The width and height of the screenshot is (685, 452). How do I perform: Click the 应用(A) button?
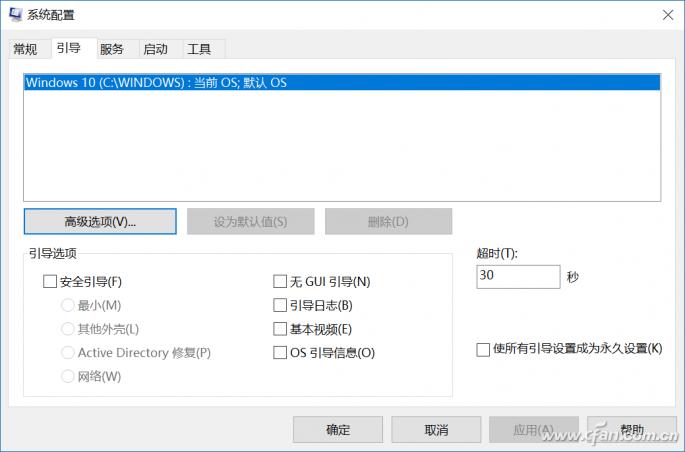(x=534, y=430)
